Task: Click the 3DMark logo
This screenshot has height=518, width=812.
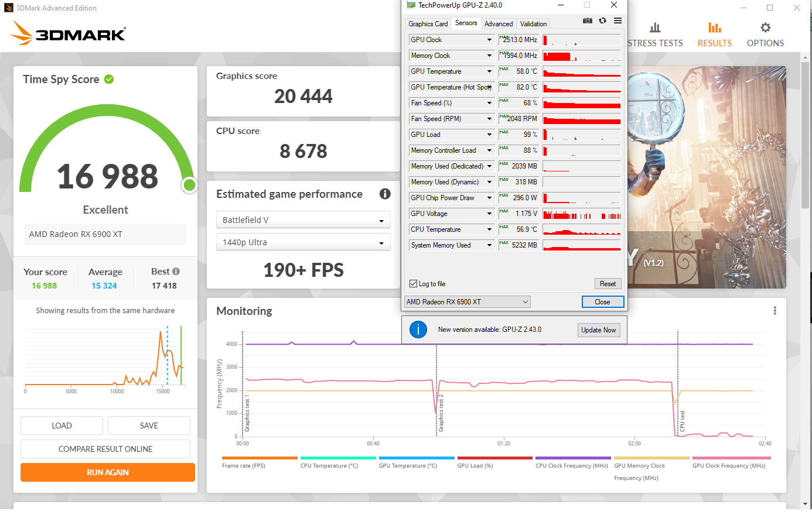Action: click(68, 33)
